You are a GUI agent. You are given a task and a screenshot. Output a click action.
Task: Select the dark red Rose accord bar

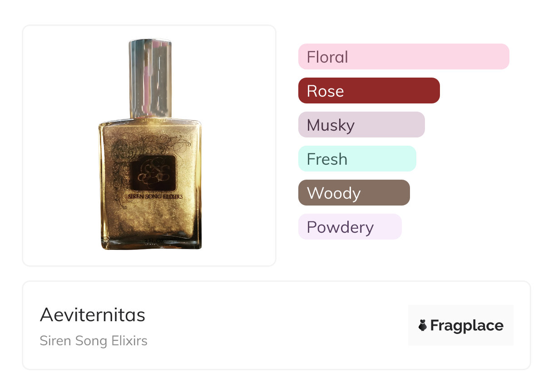coord(369,91)
